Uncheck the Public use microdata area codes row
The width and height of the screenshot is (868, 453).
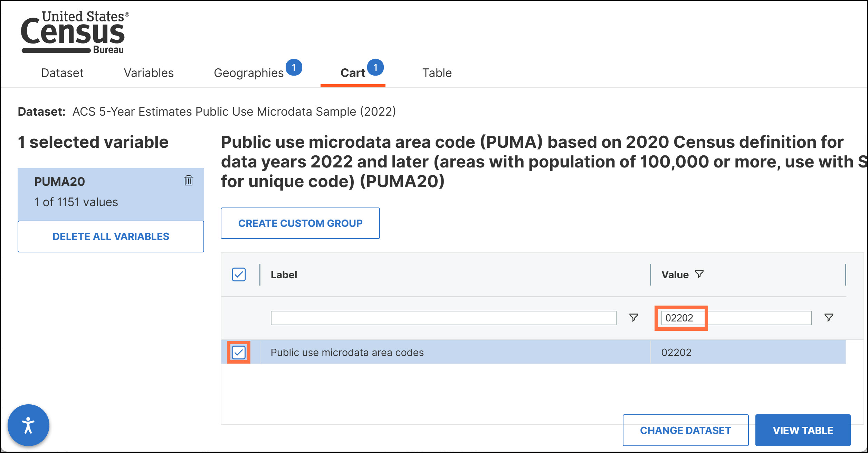point(239,353)
